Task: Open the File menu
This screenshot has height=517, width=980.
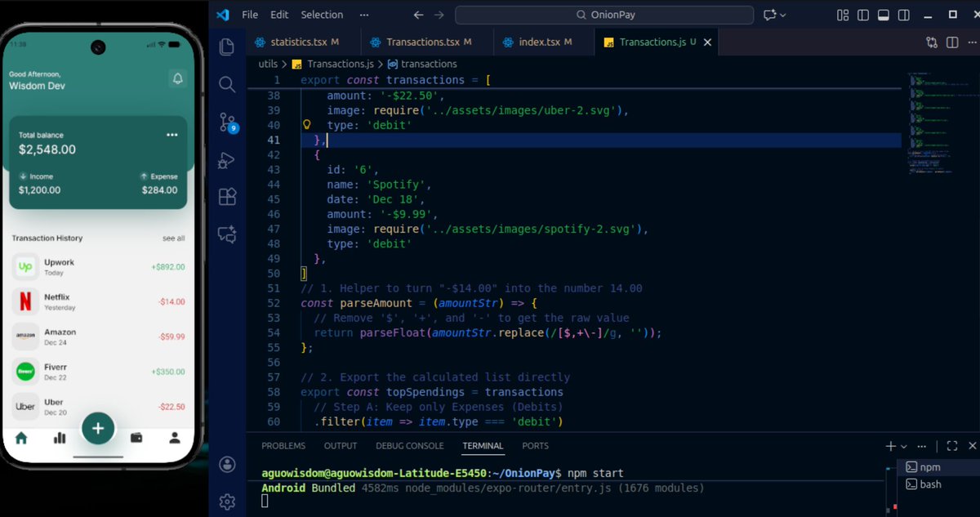Action: coord(250,15)
